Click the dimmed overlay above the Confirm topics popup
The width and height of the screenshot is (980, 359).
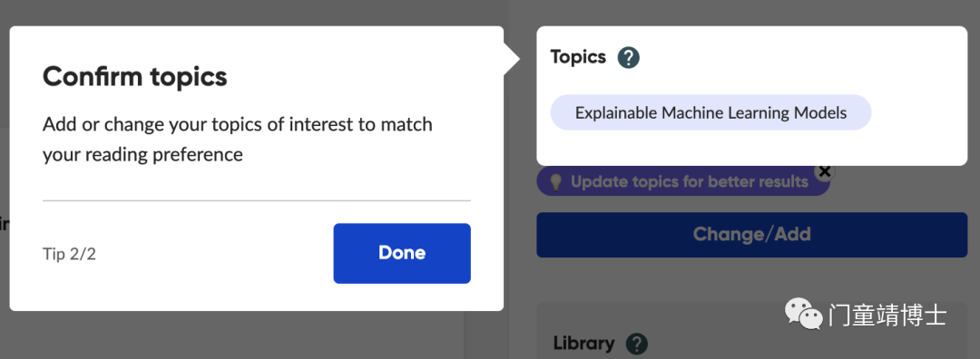point(250,11)
